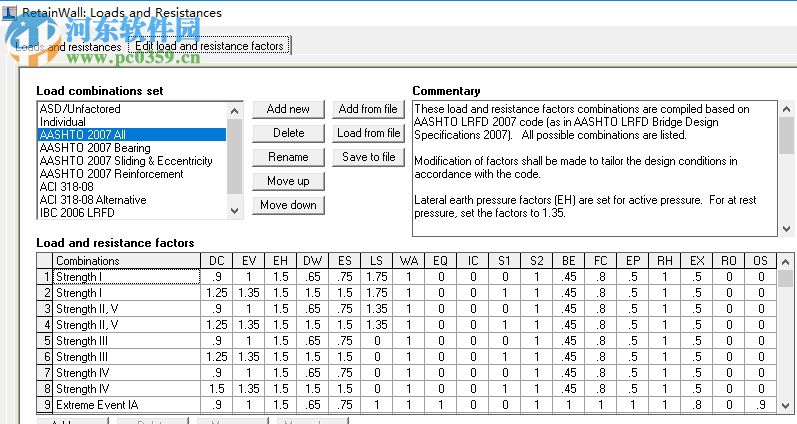Screen dimensions: 797x424
Task: Click the EP column header
Action: click(633, 261)
